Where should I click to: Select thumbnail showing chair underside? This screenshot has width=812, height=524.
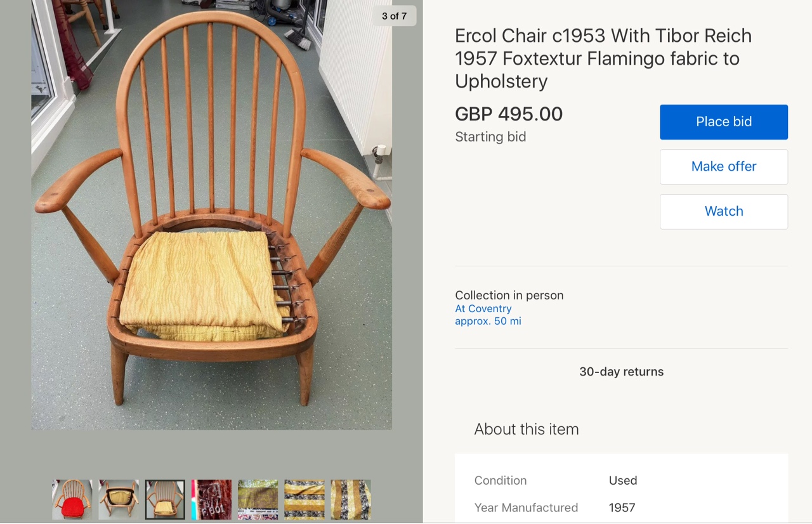click(x=119, y=499)
